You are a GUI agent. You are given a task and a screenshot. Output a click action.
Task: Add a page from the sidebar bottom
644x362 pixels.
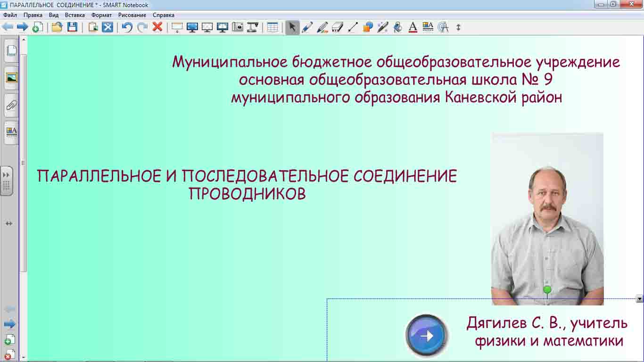click(10, 339)
